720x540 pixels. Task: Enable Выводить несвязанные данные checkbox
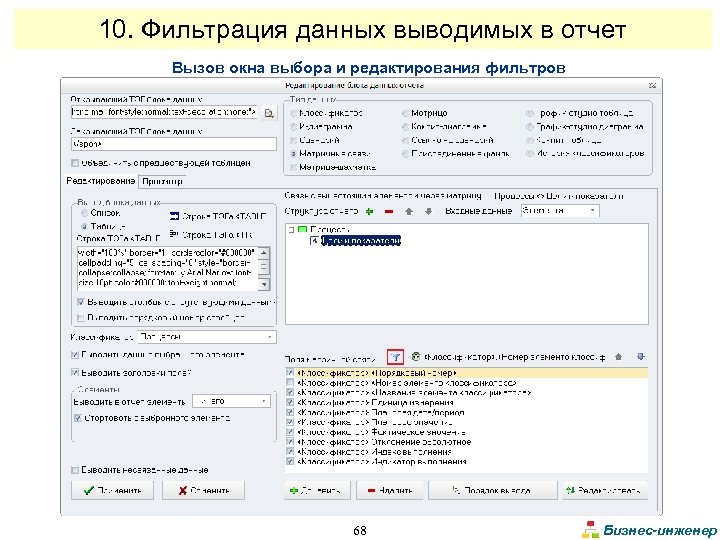click(x=75, y=470)
